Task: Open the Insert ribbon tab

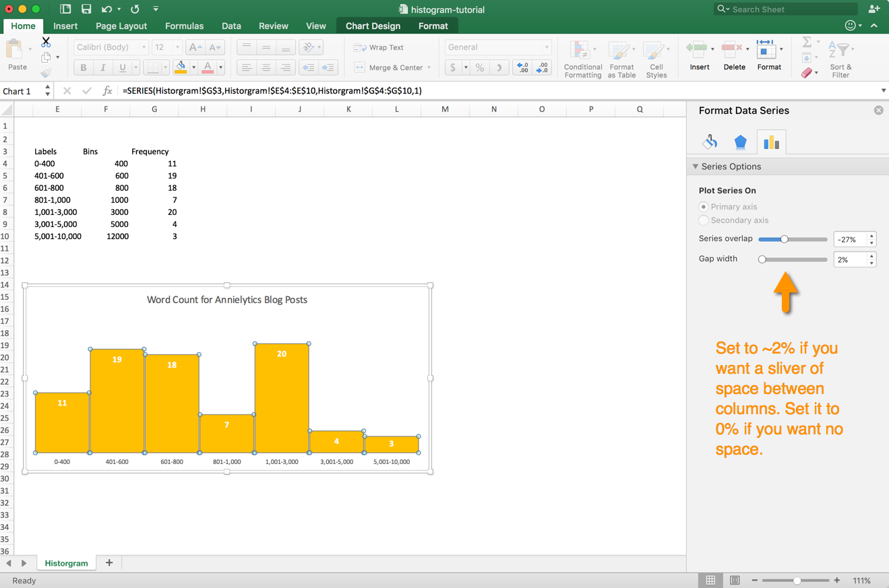Action: 65,26
